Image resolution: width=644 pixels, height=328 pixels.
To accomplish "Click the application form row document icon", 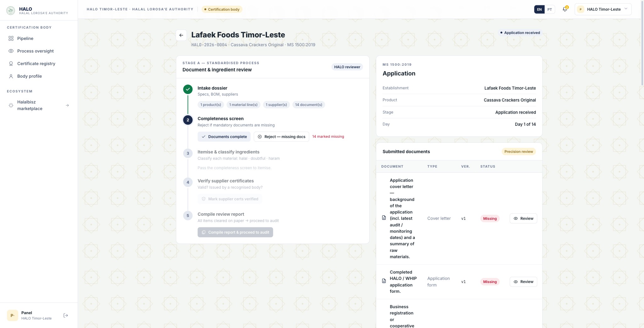I will (x=384, y=281).
